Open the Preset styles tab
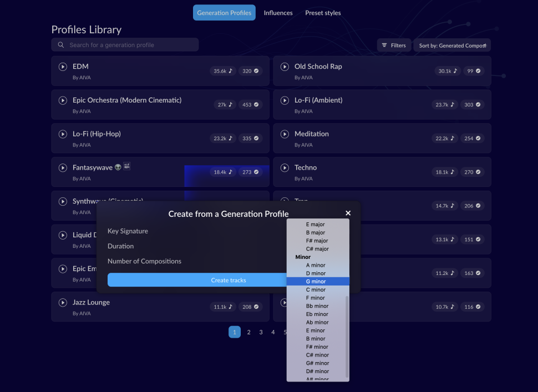Screen dimensions: 538x392 [x=323, y=13]
